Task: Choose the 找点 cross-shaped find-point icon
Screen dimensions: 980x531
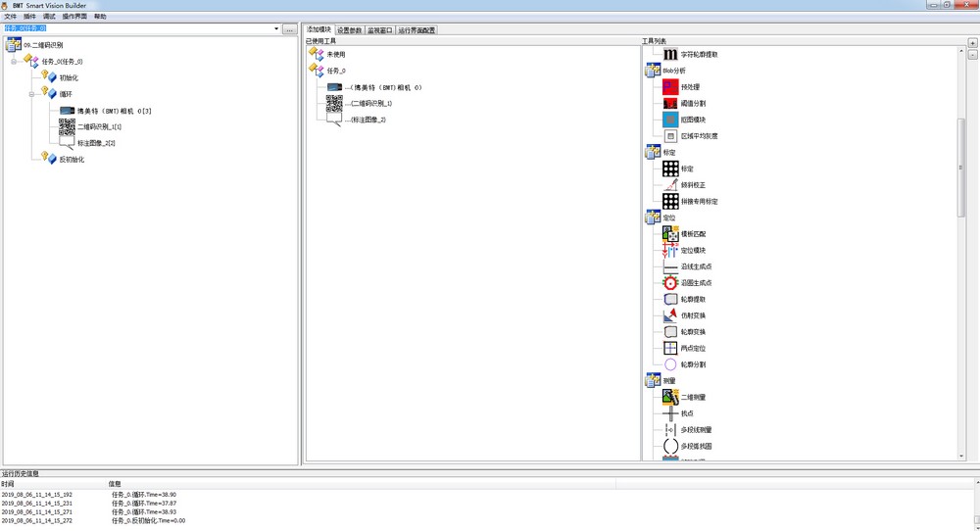Action: (x=670, y=413)
